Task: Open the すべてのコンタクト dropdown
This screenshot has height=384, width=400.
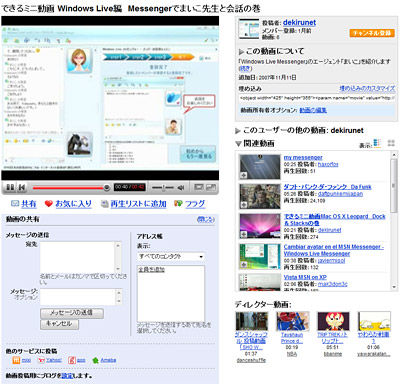Action: 171,257
